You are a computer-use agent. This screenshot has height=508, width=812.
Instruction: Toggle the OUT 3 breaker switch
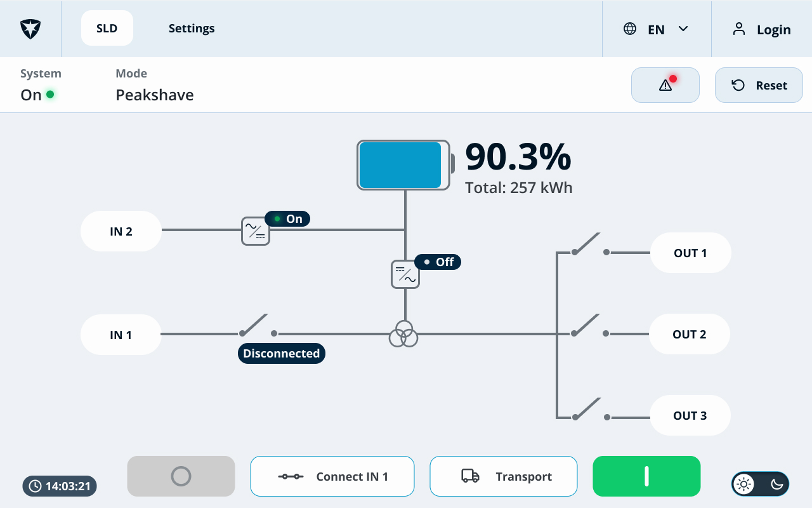coord(591,410)
